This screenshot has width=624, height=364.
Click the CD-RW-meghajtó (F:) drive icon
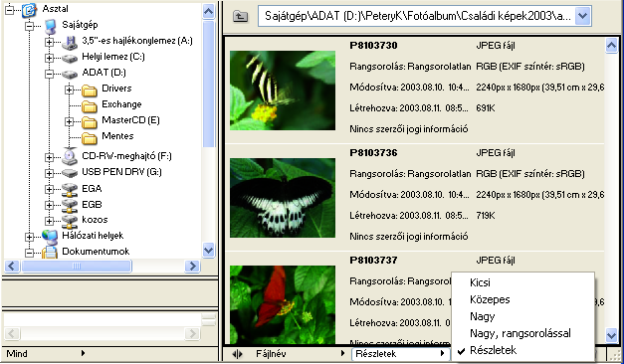point(70,157)
